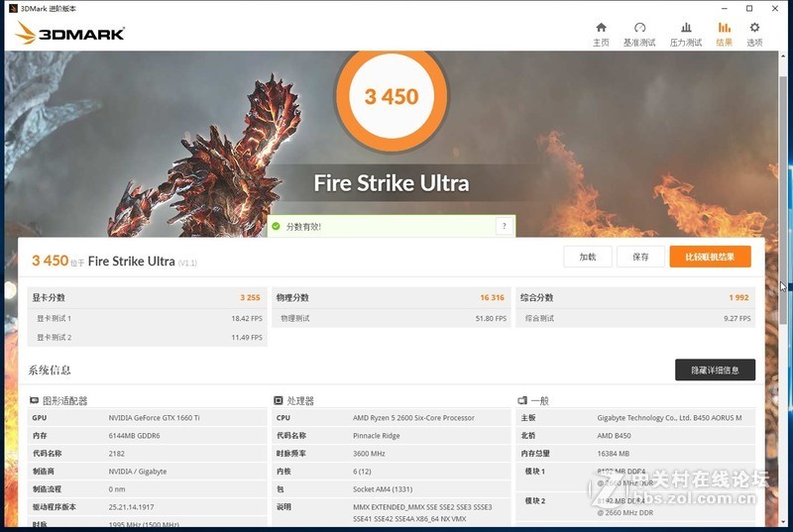
Task: Click driver version 25.21.14.1917
Action: (x=131, y=507)
